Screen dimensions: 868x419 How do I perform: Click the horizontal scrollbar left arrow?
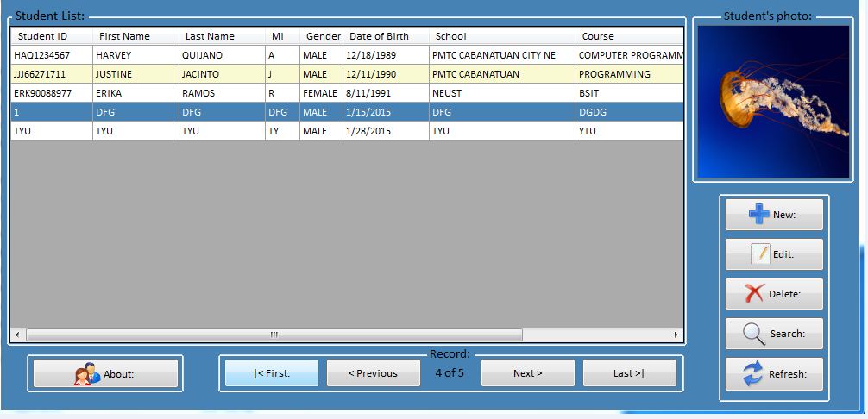tap(17, 335)
